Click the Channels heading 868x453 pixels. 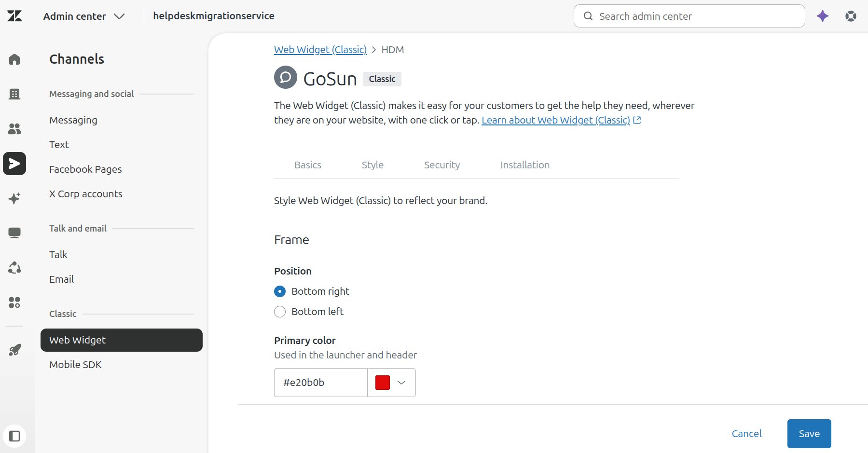77,59
